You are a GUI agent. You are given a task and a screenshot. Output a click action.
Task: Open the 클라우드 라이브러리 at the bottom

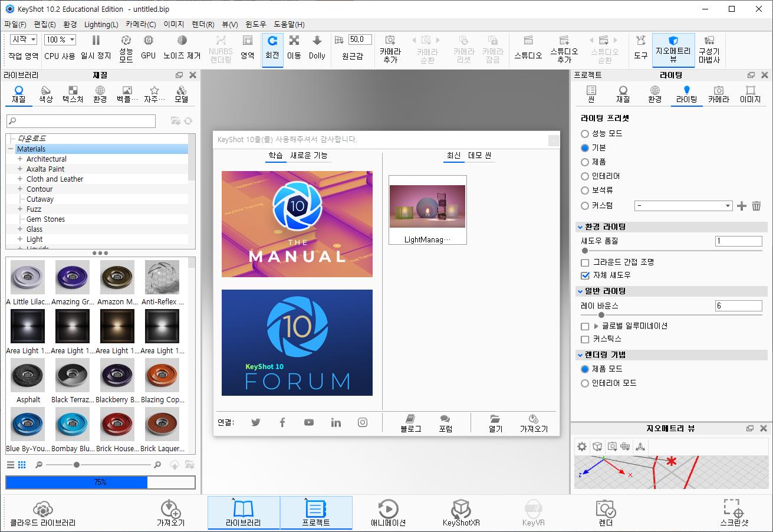pyautogui.click(x=43, y=513)
